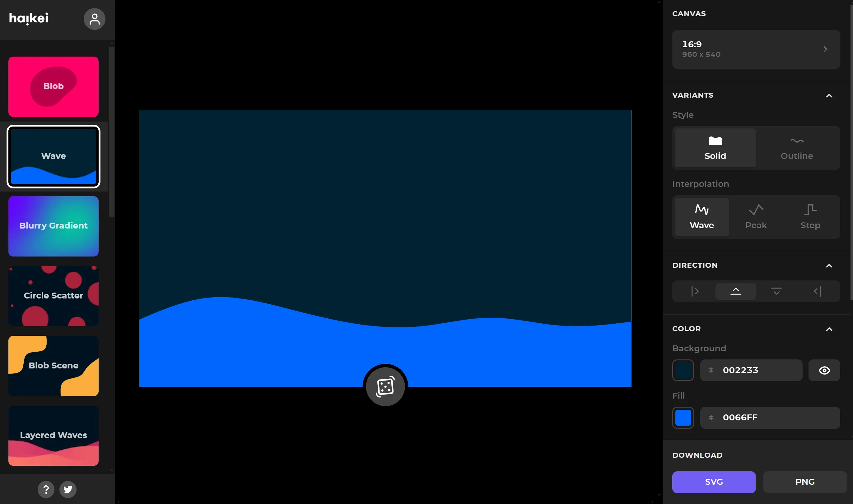Set direction to left edge arrow
Screen dimensions: 853x504
coord(695,291)
